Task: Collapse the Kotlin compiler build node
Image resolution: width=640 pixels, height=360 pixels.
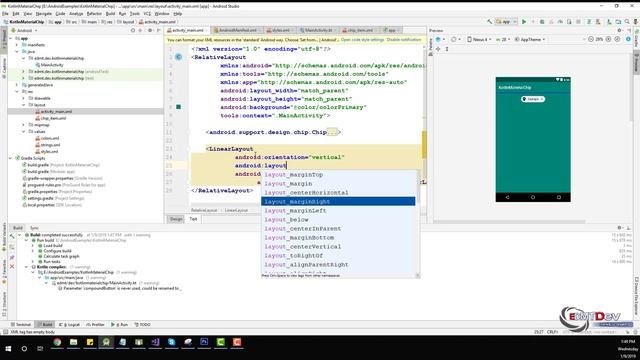Action: 27,267
